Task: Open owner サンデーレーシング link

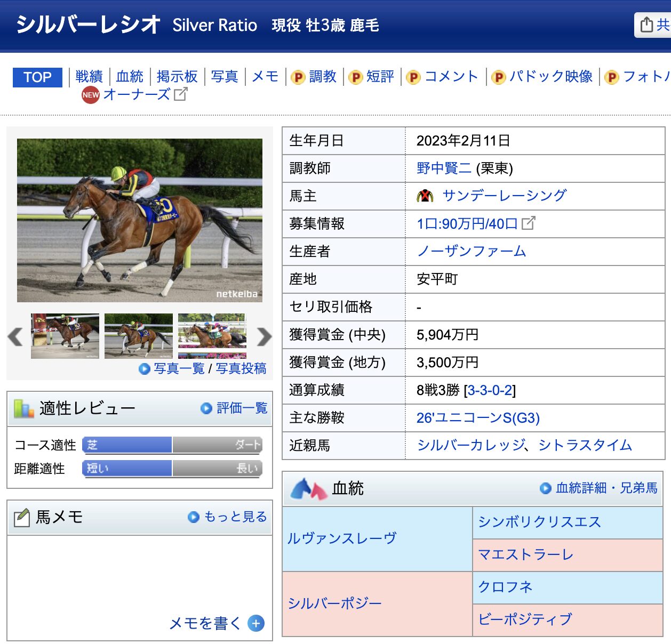Action: click(x=505, y=196)
